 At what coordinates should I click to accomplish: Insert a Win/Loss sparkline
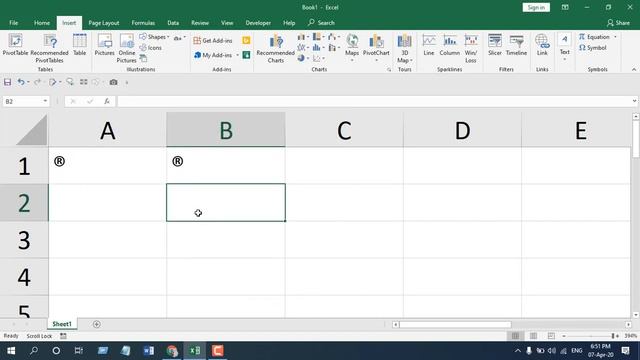(x=471, y=48)
